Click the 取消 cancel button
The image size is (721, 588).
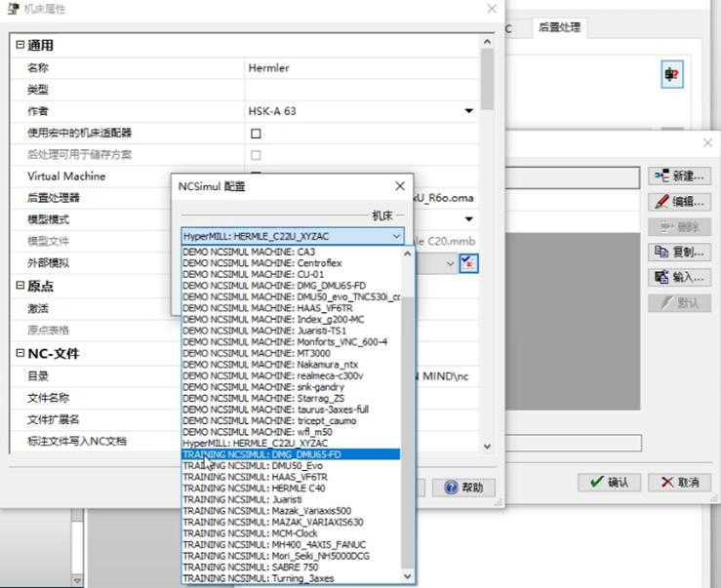pos(679,482)
